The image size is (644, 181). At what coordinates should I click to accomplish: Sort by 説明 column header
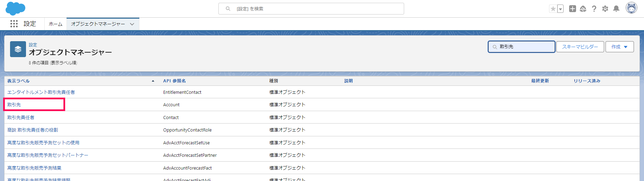click(348, 81)
